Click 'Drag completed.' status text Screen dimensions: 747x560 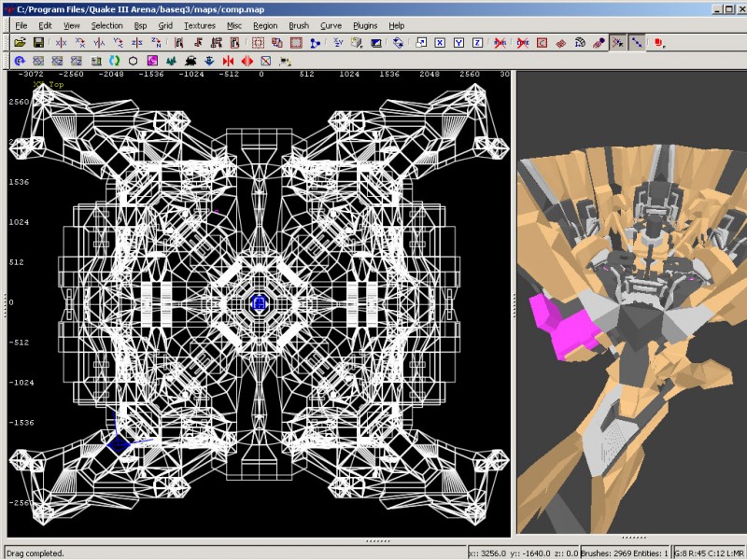click(35, 553)
